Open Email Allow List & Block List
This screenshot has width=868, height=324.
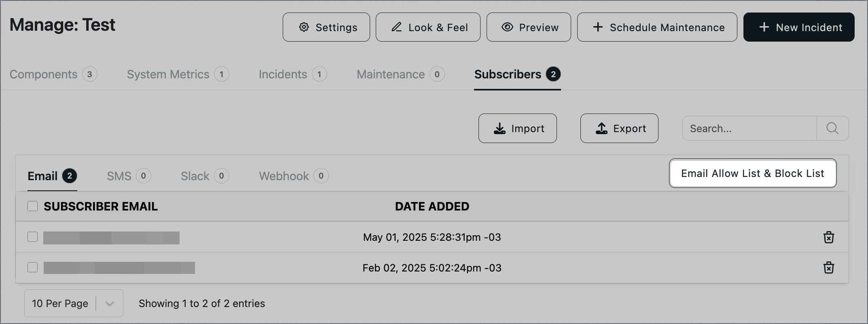[x=753, y=173]
